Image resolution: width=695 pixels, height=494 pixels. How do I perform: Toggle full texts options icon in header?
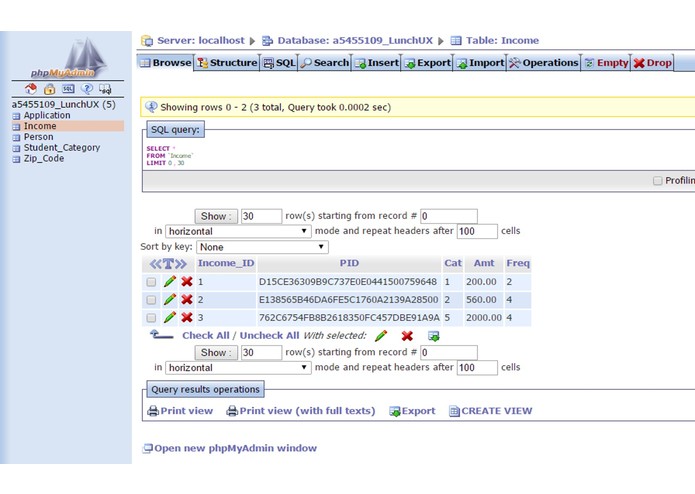(x=168, y=264)
